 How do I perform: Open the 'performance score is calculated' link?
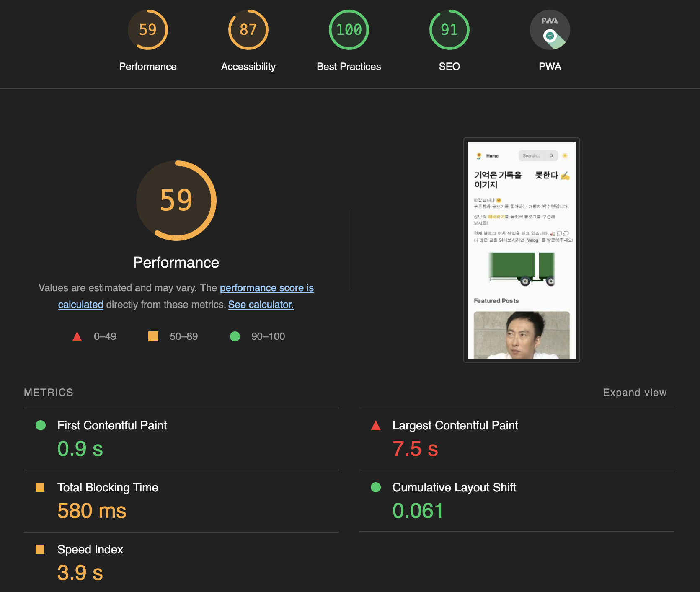point(267,288)
